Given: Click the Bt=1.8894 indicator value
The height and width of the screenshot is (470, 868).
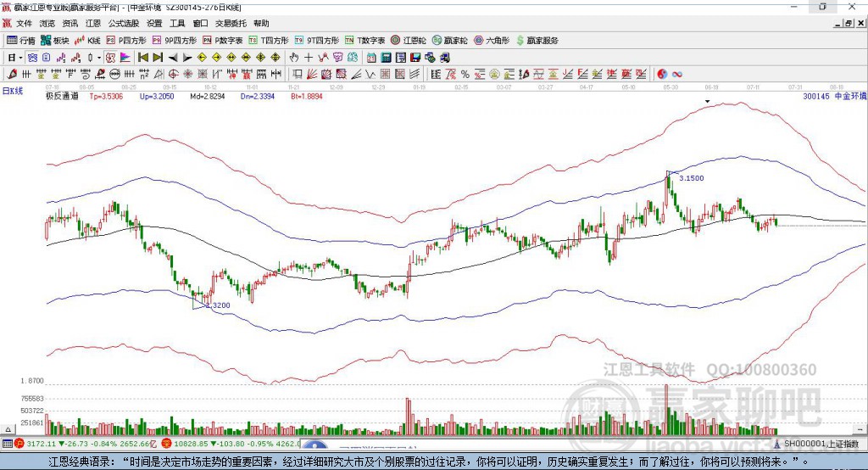Looking at the screenshot, I should pyautogui.click(x=307, y=97).
